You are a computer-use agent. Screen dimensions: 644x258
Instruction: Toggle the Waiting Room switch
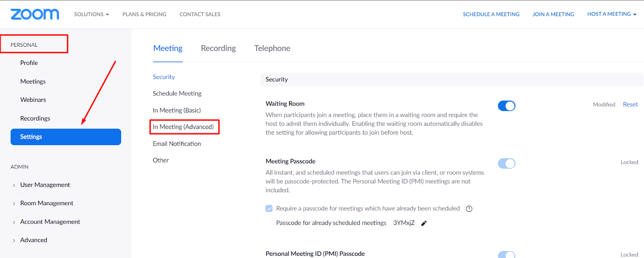[506, 106]
